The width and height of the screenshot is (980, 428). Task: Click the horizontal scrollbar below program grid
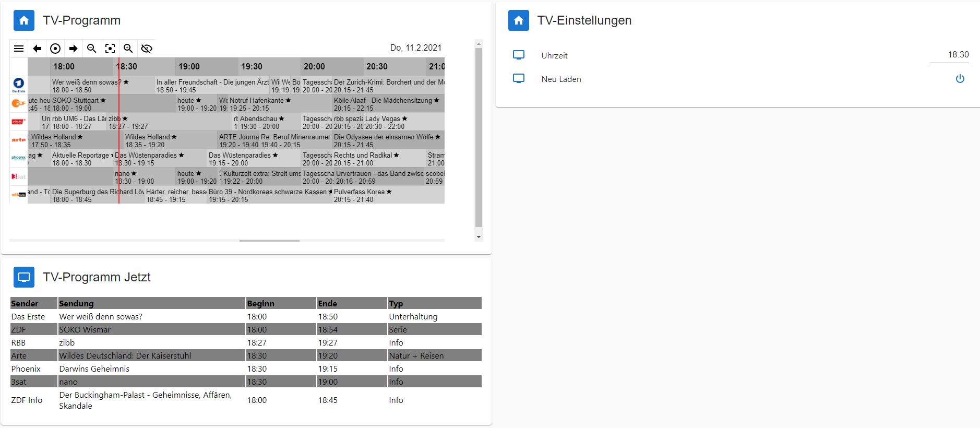pyautogui.click(x=269, y=241)
